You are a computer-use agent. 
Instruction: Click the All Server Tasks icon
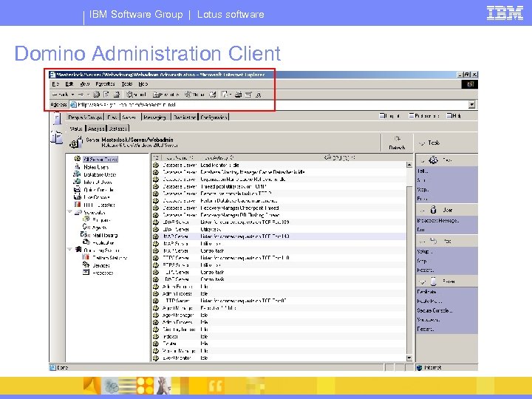tap(78, 158)
